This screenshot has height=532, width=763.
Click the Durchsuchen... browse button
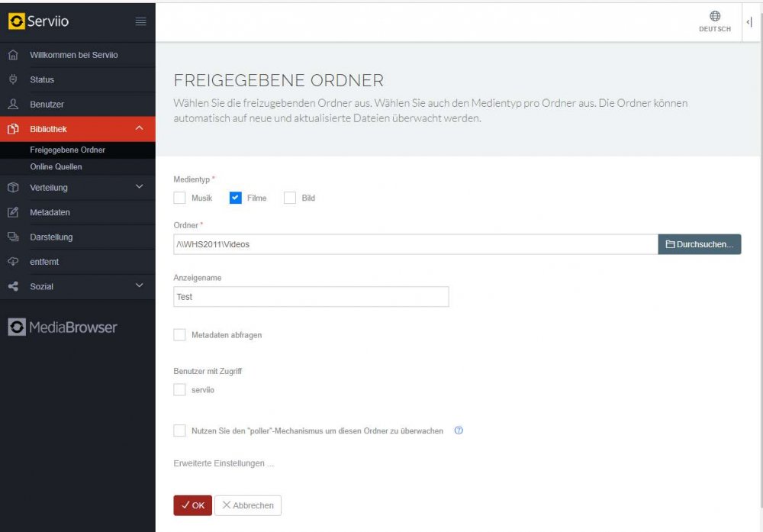point(699,244)
